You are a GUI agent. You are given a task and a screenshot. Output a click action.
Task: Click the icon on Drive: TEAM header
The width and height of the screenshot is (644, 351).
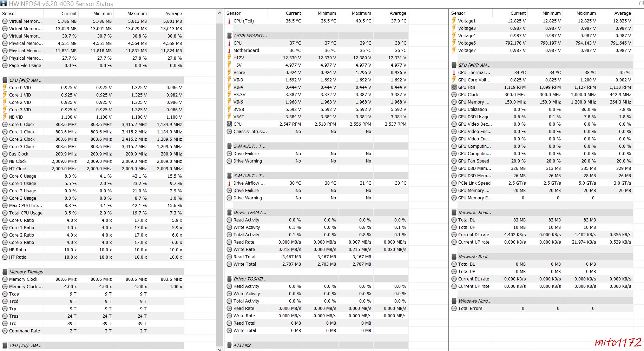point(229,212)
